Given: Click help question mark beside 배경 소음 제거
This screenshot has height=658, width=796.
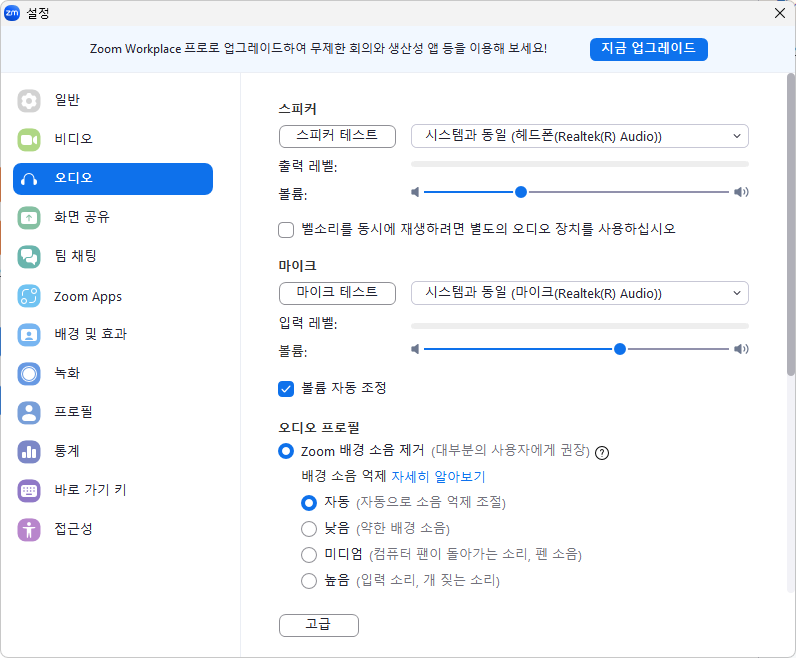Looking at the screenshot, I should [602, 452].
